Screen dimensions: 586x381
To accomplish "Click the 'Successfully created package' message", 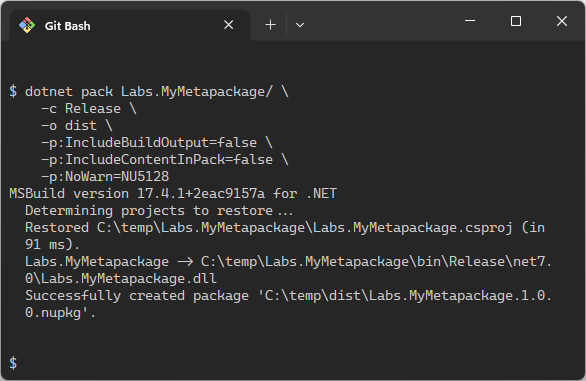I will pyautogui.click(x=289, y=304).
